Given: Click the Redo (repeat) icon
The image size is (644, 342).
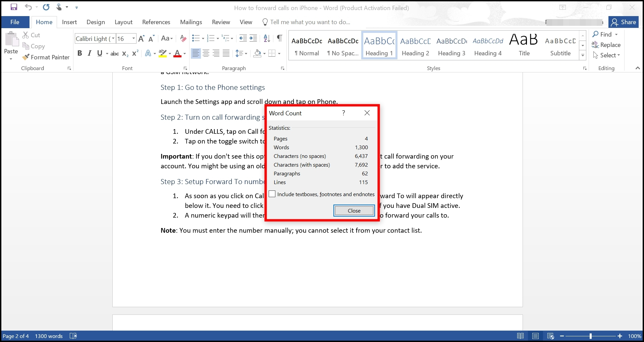Looking at the screenshot, I should (x=46, y=7).
